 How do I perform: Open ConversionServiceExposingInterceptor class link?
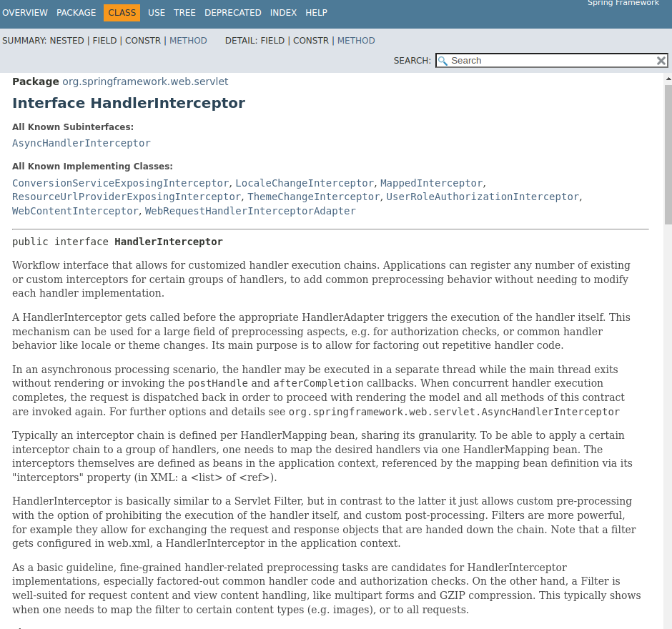[120, 183]
